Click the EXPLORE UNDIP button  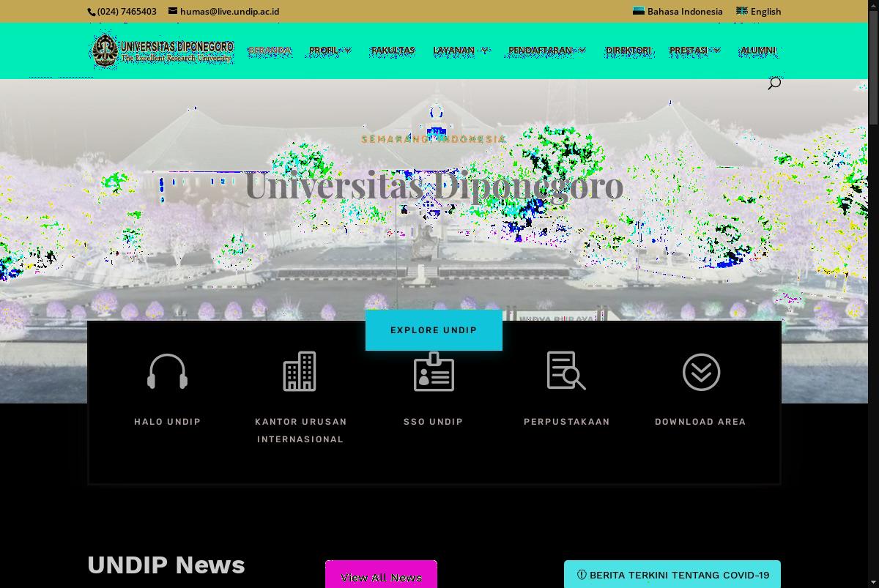coord(434,330)
